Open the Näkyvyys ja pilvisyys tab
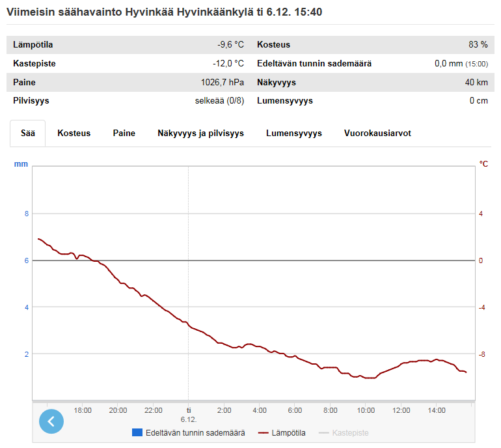 point(200,133)
